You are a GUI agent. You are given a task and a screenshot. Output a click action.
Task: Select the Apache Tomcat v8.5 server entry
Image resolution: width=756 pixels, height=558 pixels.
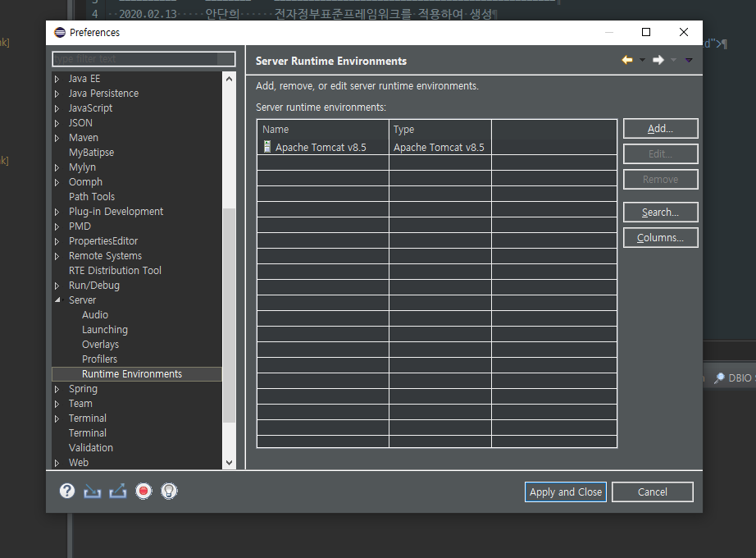321,148
